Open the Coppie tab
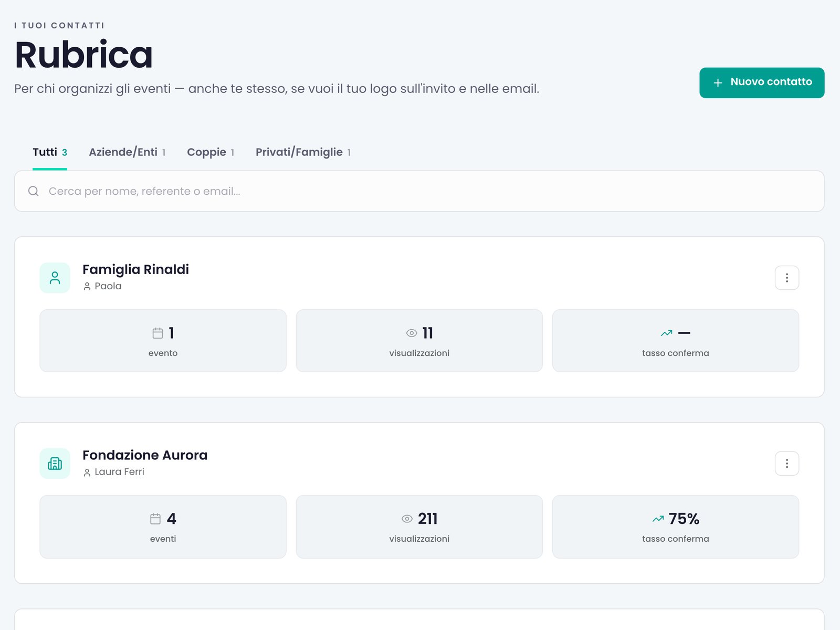 [211, 152]
